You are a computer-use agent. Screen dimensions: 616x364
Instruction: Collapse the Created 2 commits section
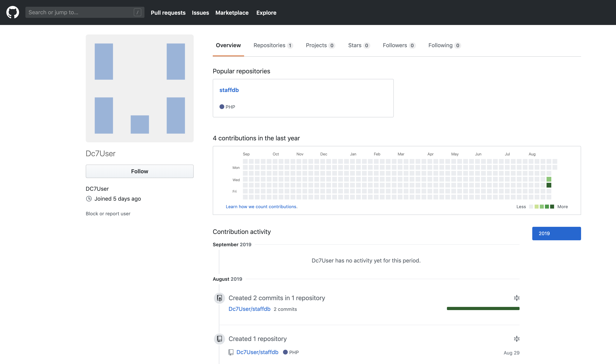coord(517,298)
